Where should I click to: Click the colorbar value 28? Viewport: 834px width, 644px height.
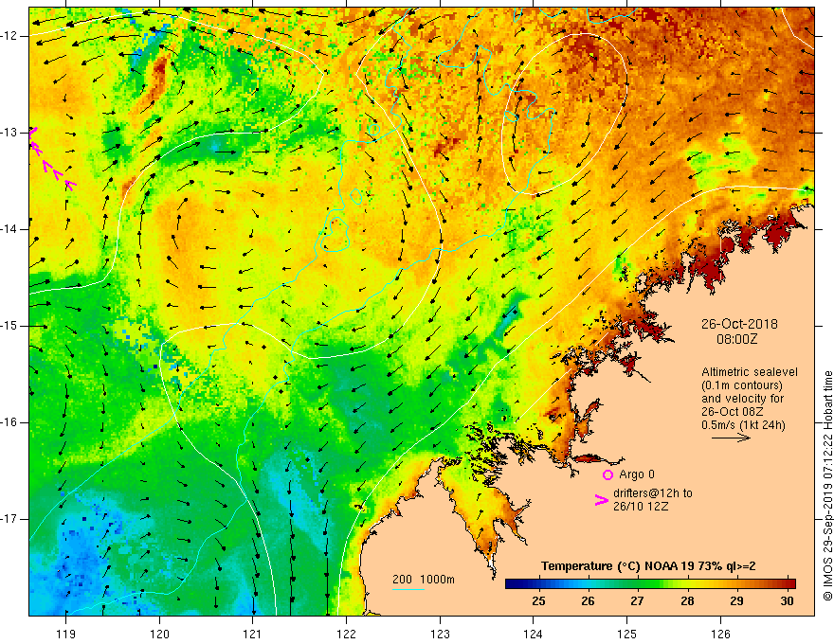[687, 601]
